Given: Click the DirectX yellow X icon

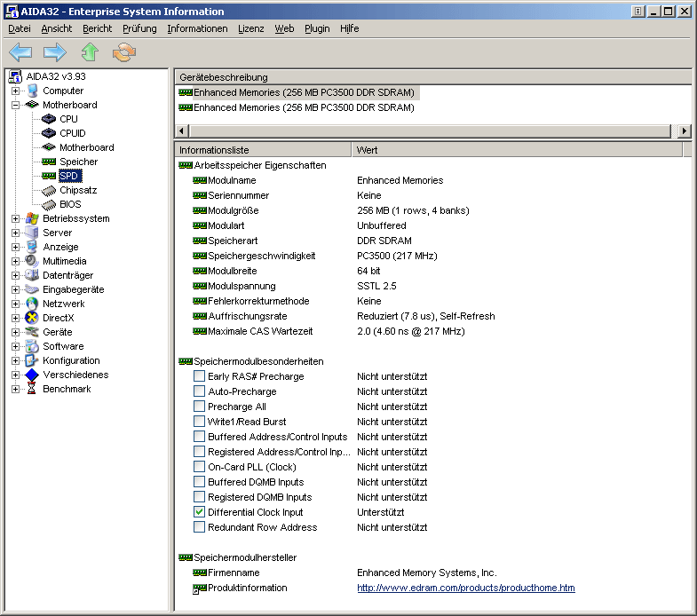Looking at the screenshot, I should (x=32, y=318).
